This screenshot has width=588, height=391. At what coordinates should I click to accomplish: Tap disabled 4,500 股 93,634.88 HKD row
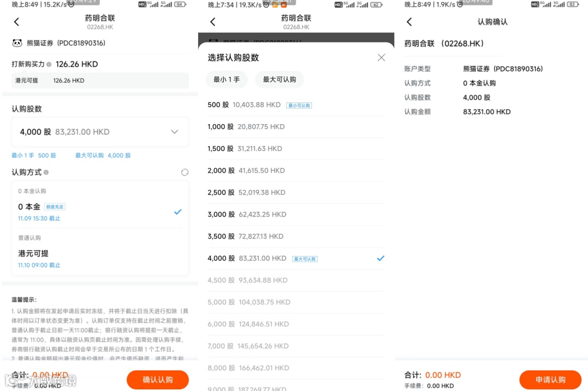[x=296, y=280]
